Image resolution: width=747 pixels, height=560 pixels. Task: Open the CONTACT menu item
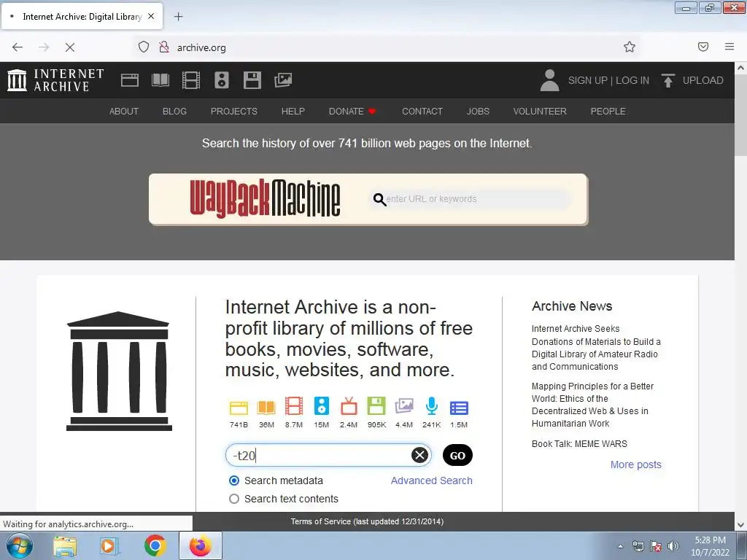point(422,111)
